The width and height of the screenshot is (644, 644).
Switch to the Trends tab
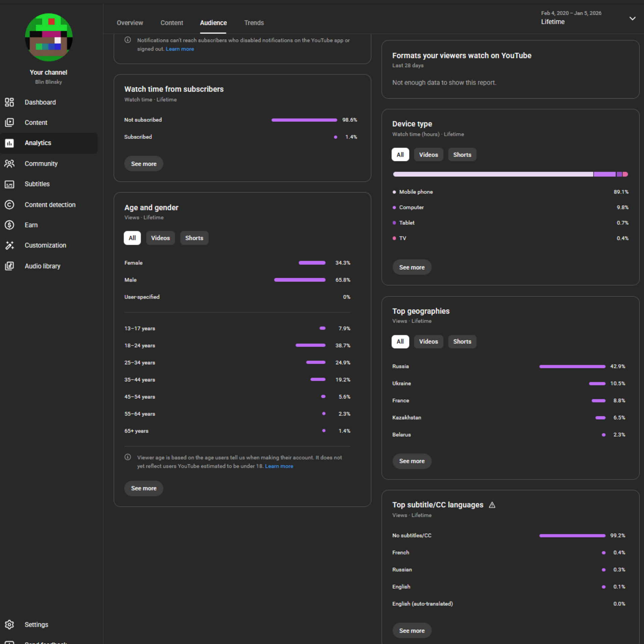point(254,23)
